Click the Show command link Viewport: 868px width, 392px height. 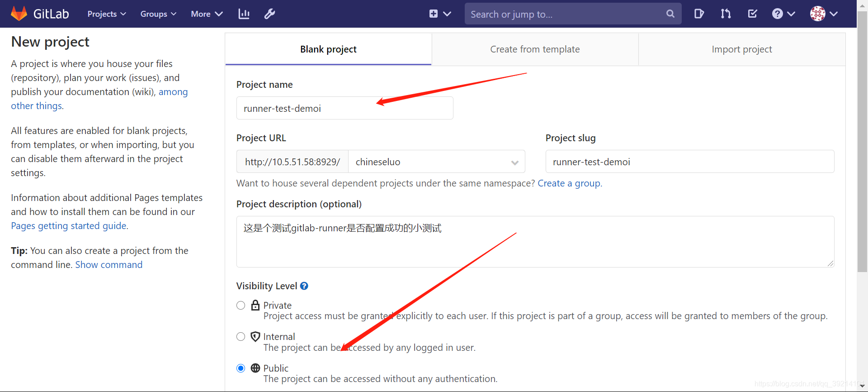pos(109,265)
